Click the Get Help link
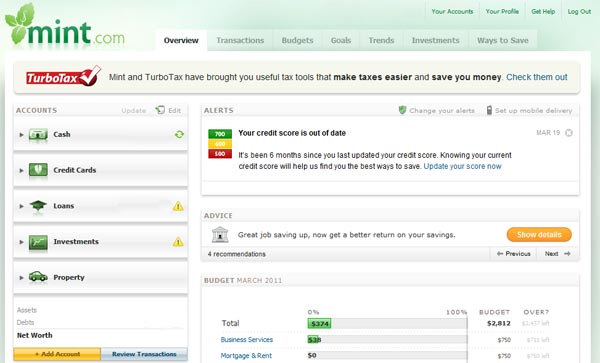This screenshot has height=363, width=600. coord(543,11)
